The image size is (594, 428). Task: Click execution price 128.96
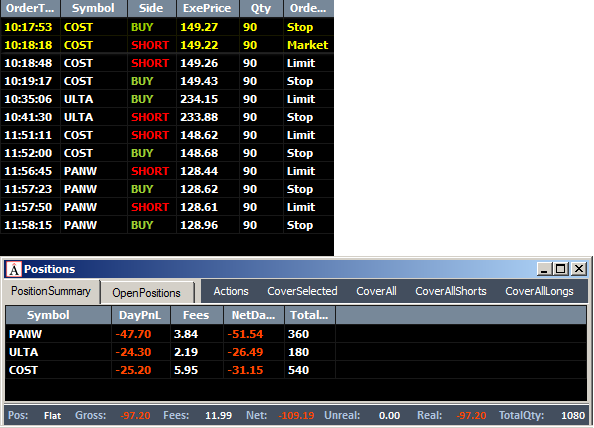tap(199, 225)
